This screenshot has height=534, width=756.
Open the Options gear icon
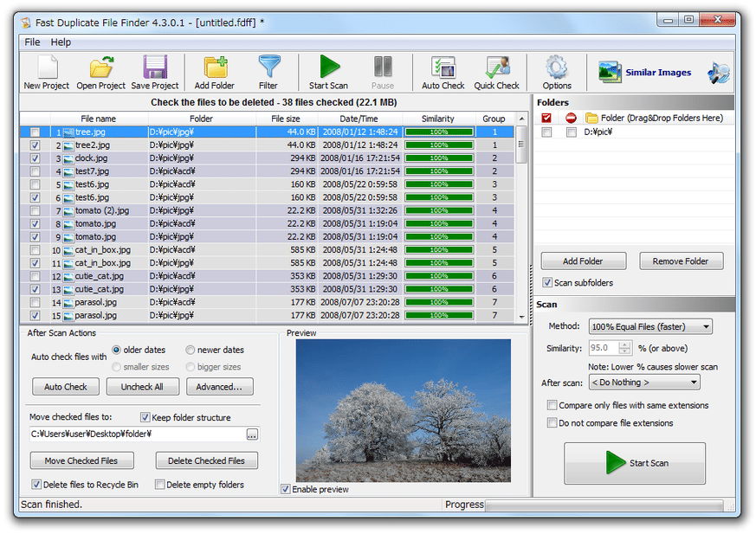(557, 67)
